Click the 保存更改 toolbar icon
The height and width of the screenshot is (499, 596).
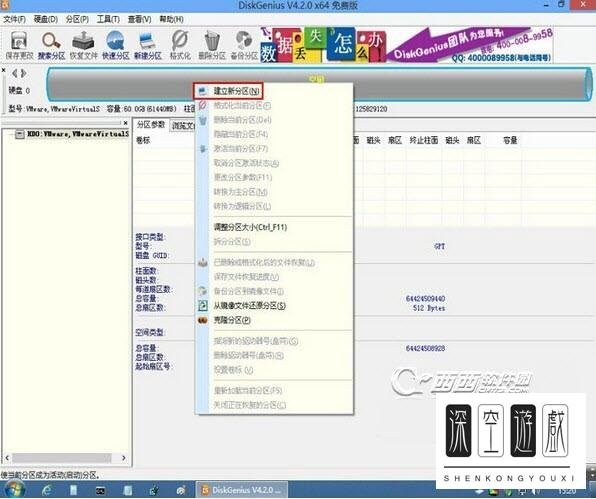19,45
